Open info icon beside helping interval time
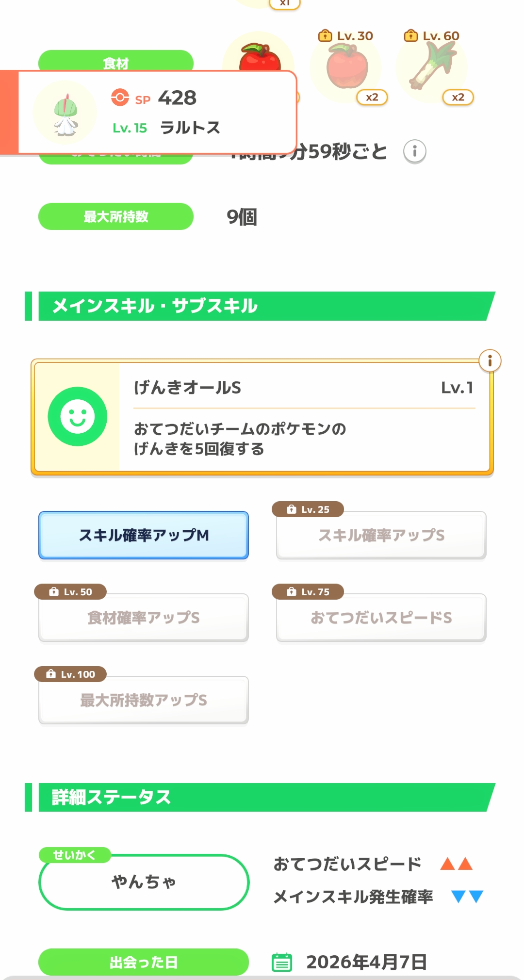Viewport: 524px width, 980px height. point(414,151)
